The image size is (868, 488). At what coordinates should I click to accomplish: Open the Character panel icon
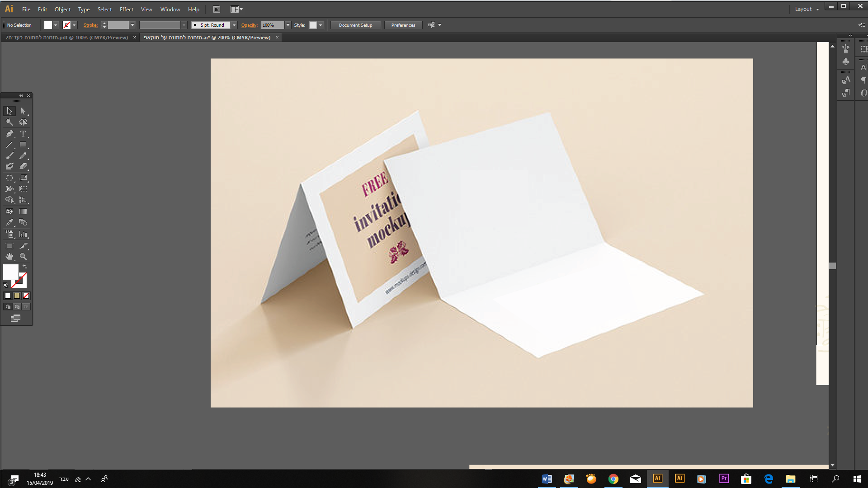coord(864,67)
